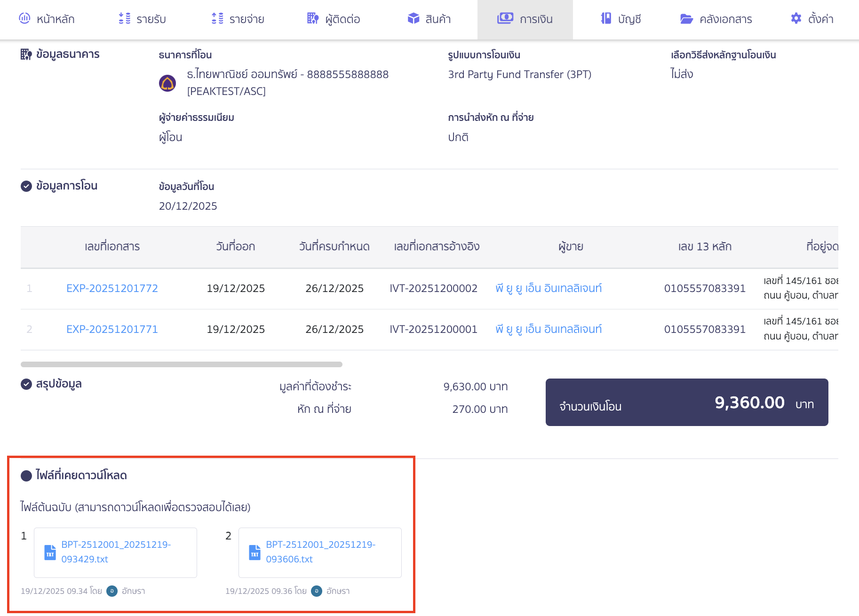This screenshot has width=859, height=616.
Task: Click the transfer information check circle
Action: tap(26, 186)
